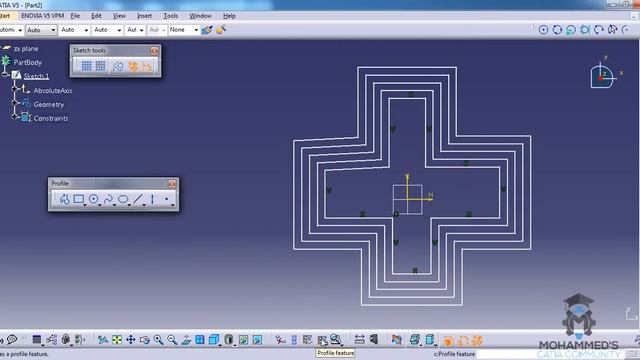Image resolution: width=640 pixels, height=360 pixels.
Task: Click the speech bubble icon in bottom toolbar
Action: pyautogui.click(x=12, y=339)
